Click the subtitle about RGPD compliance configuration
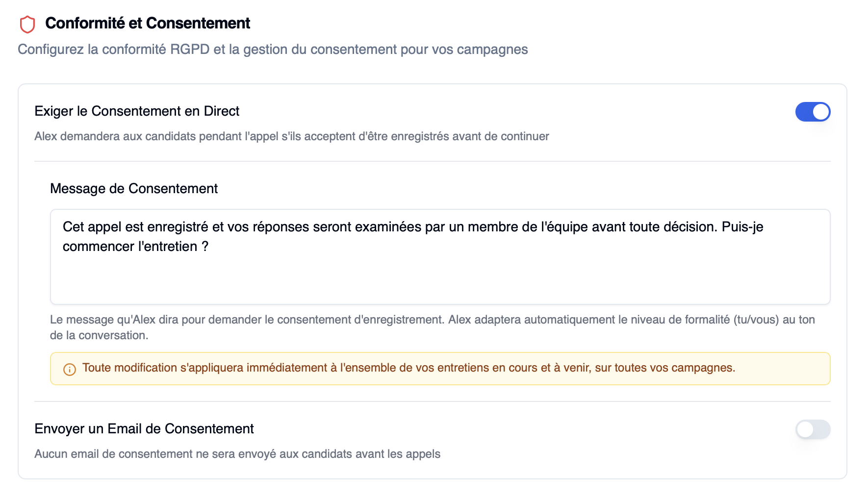The image size is (868, 499). [273, 50]
